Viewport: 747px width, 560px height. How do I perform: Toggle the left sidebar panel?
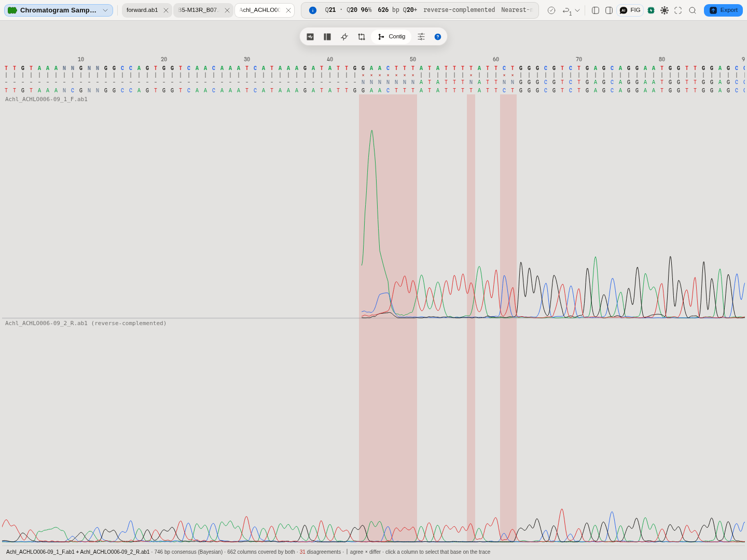point(596,10)
